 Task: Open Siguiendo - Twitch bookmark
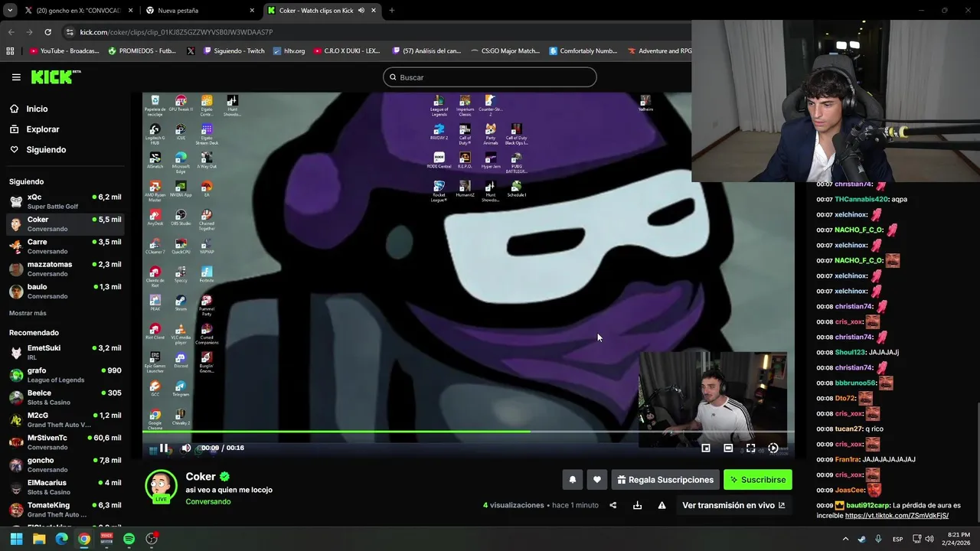coord(234,51)
